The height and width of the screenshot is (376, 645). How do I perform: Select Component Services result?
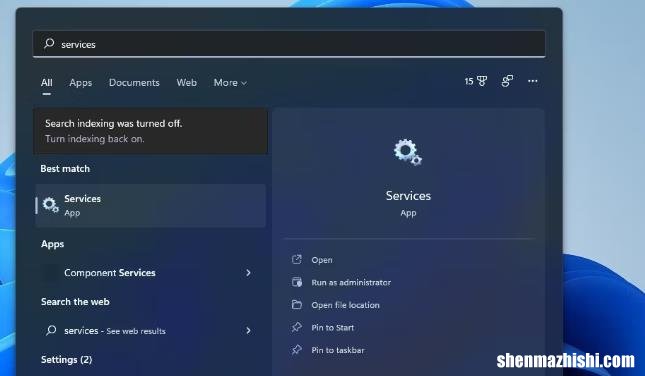tap(151, 273)
